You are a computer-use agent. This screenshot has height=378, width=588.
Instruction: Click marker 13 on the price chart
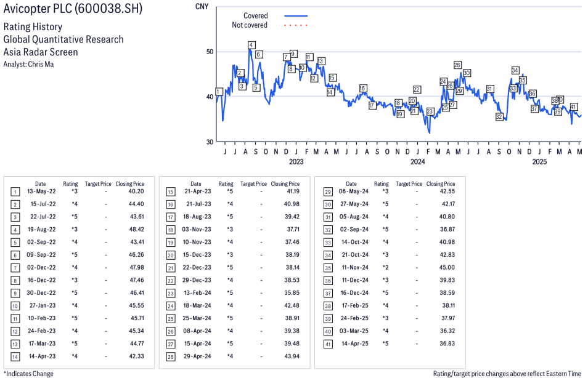321,61
